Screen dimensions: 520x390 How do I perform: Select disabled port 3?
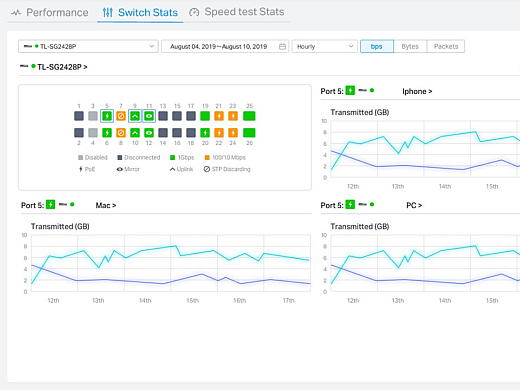pos(93,116)
